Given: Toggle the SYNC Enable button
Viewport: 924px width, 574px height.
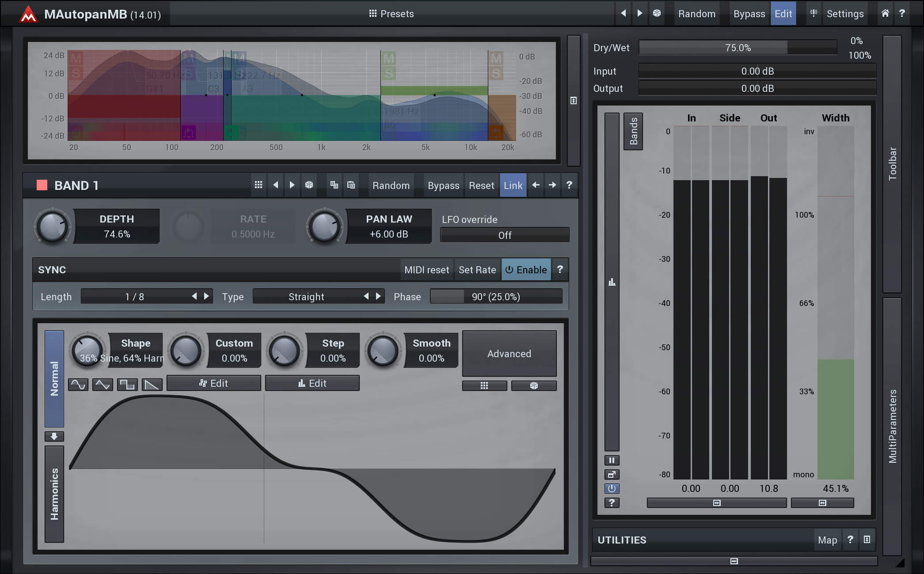Looking at the screenshot, I should (x=526, y=269).
